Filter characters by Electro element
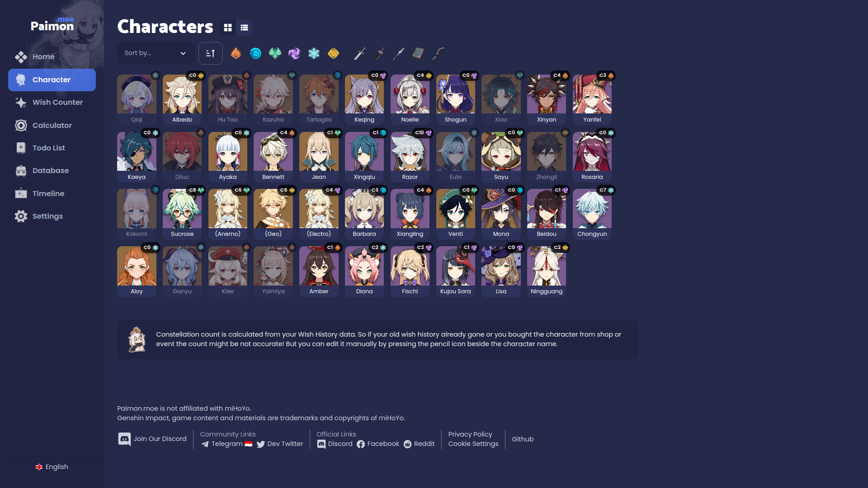This screenshot has width=868, height=488. [294, 53]
